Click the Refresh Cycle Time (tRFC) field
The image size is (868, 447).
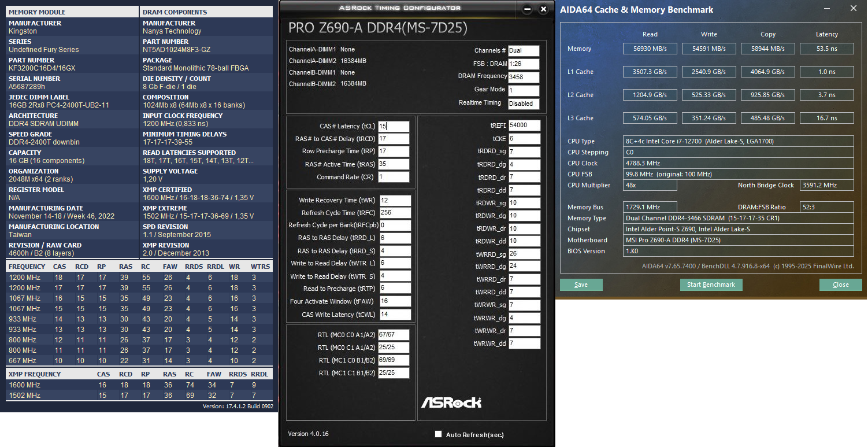pos(395,213)
